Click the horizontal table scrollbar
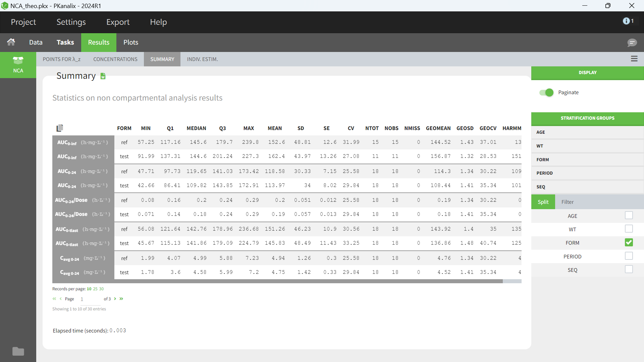 click(277, 282)
